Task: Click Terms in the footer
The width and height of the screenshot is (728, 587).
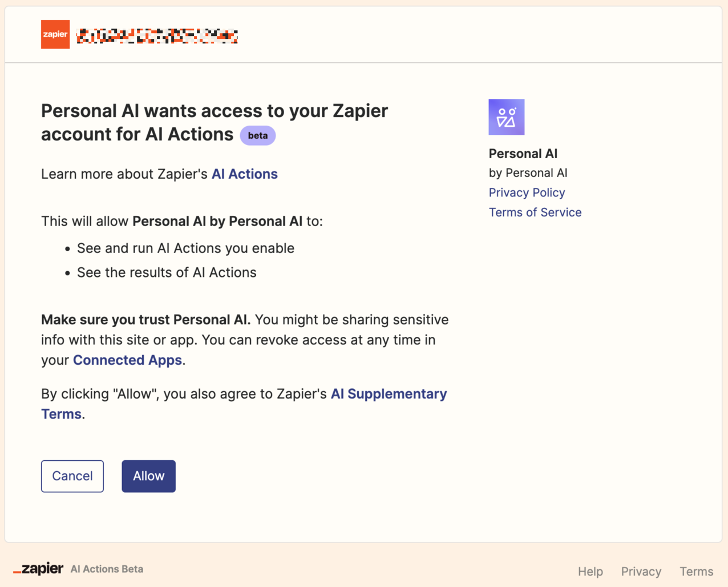Action: (696, 572)
